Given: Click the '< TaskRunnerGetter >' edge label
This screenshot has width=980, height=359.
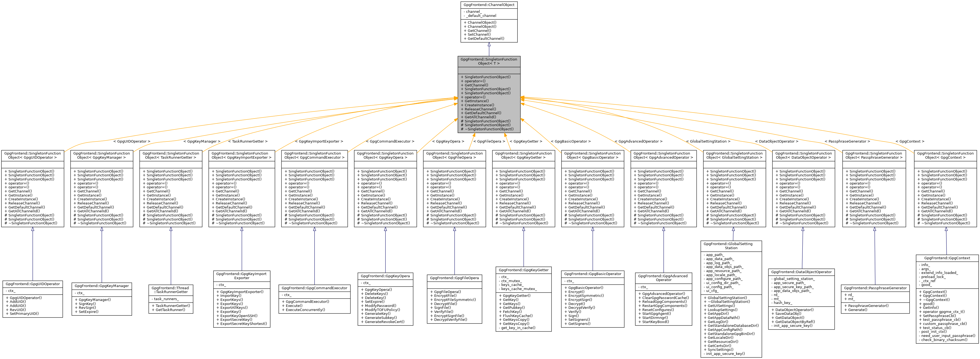Looking at the screenshot, I should pyautogui.click(x=248, y=141).
